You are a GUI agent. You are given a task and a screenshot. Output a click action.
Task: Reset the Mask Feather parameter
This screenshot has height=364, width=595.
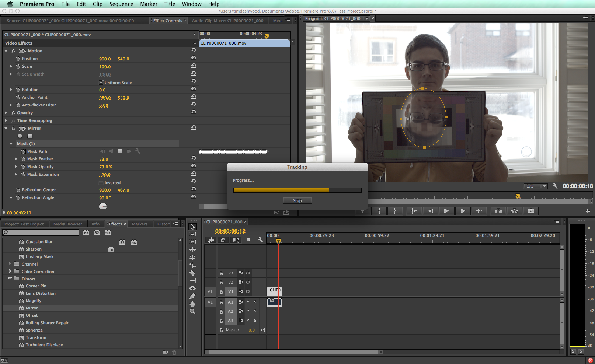click(193, 158)
